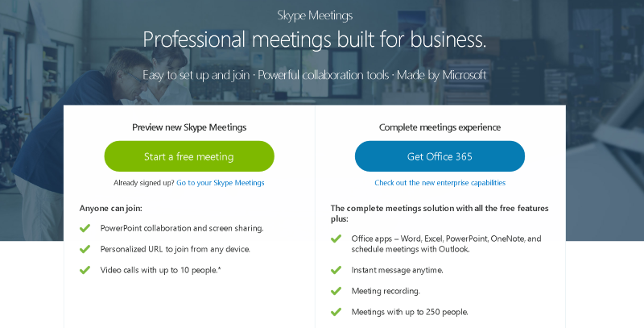Click the checkmark next to Meetings with up to 250 people
The width and height of the screenshot is (644, 328).
(336, 312)
